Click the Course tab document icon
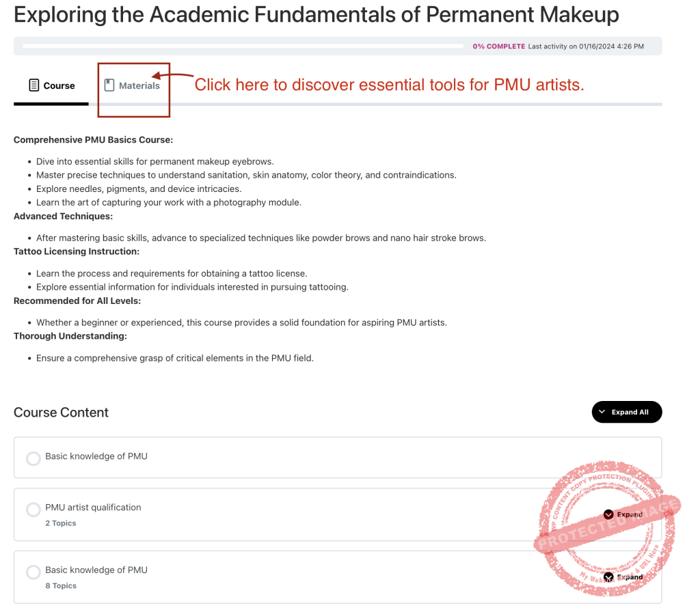 point(33,85)
